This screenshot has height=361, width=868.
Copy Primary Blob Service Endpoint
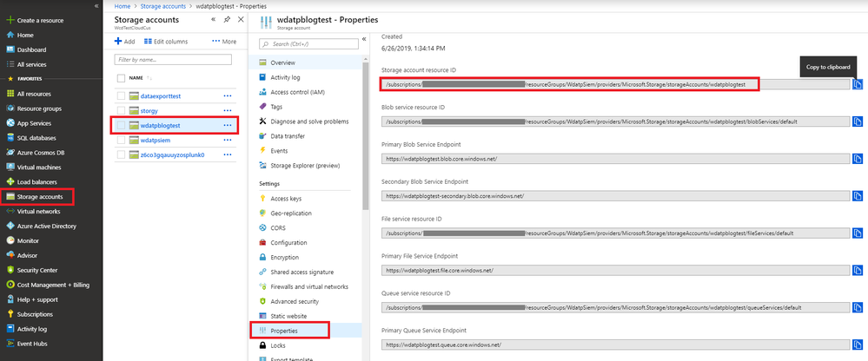click(858, 159)
